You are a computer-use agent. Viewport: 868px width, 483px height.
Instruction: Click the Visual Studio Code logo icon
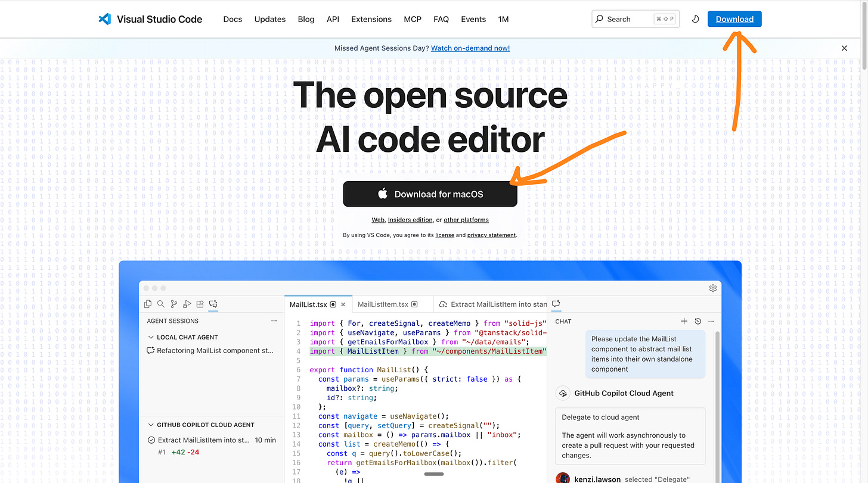(x=104, y=19)
